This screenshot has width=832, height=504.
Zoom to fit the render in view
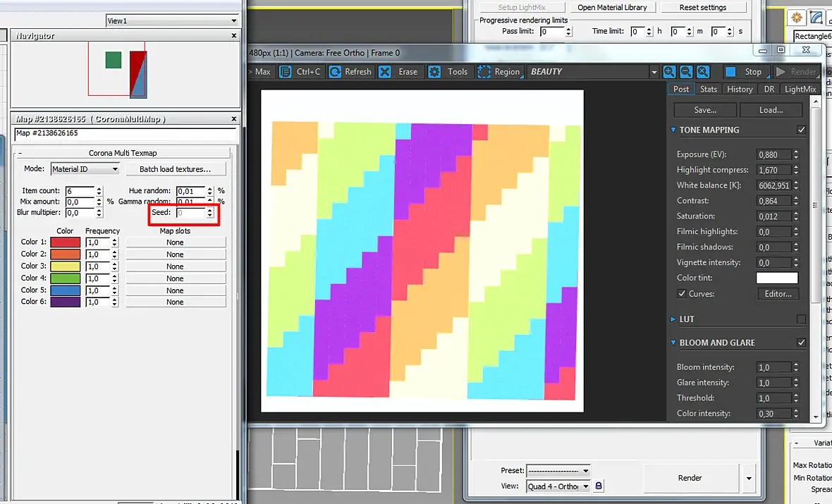coord(703,72)
